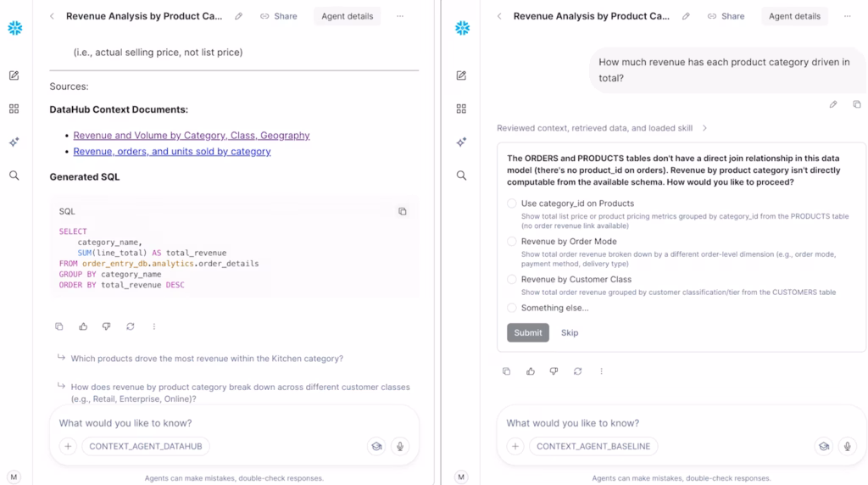Copy the baseline agent response
This screenshot has width=868, height=485.
pyautogui.click(x=507, y=371)
